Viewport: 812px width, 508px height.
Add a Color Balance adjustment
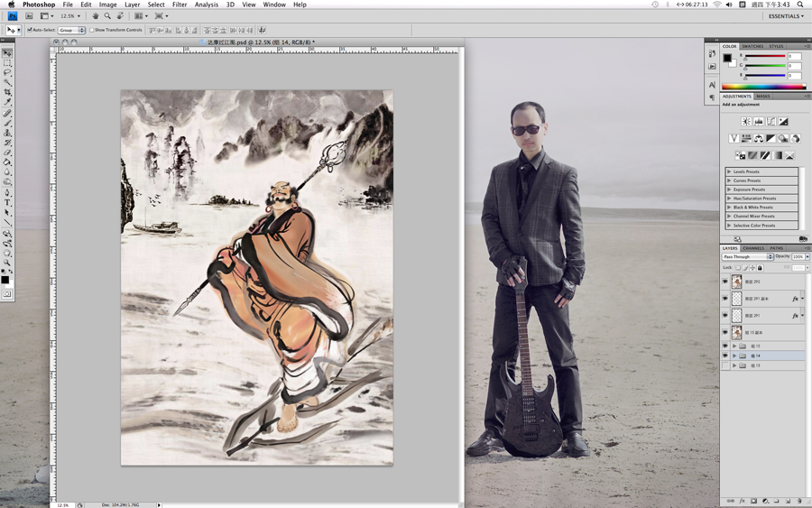click(759, 138)
